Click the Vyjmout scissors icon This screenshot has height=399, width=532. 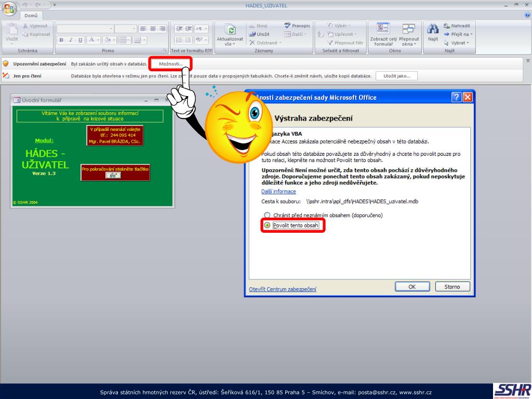(25, 26)
